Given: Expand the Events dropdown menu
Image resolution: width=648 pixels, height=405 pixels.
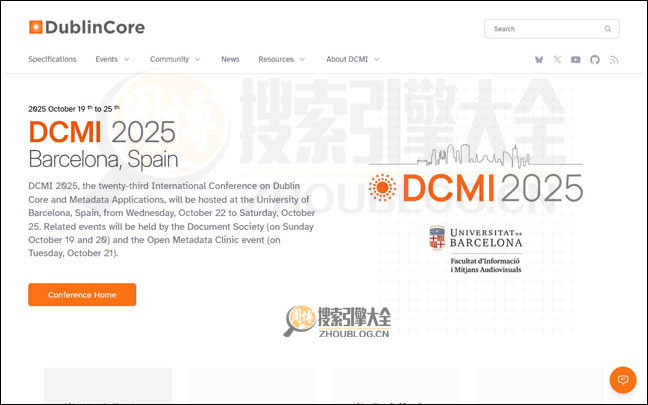Looking at the screenshot, I should (112, 59).
